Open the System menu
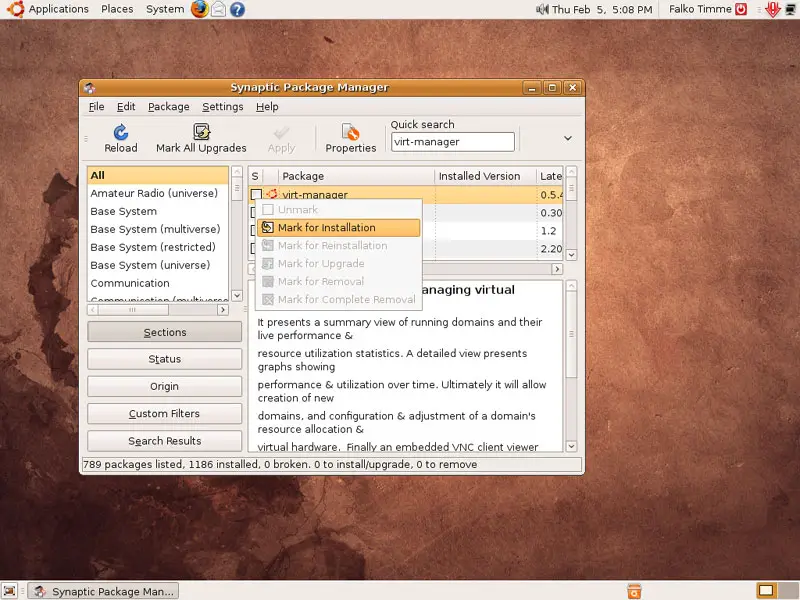Viewport: 800px width, 600px height. 165,9
